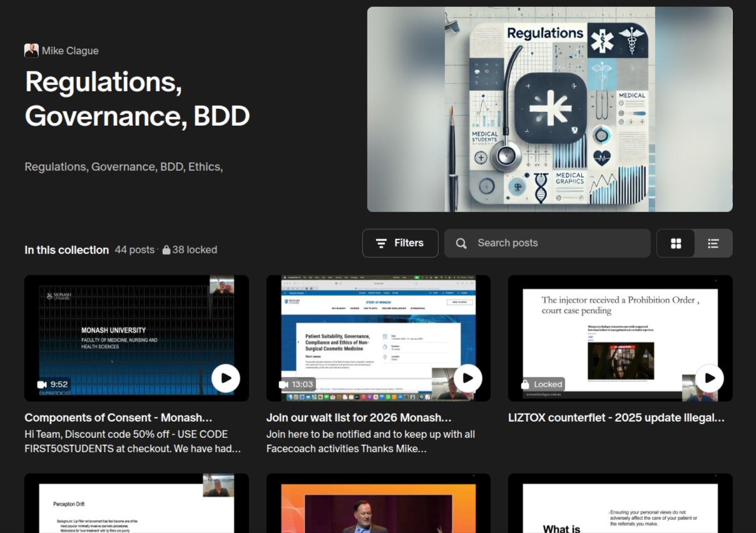The image size is (756, 533).
Task: Click the 13:03 video duration badge
Action: [295, 384]
